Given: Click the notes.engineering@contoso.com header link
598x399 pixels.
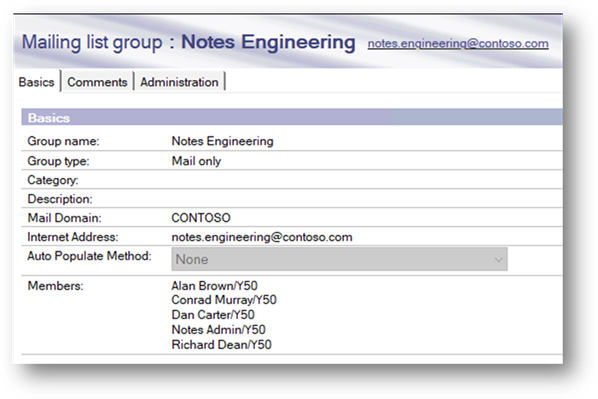Looking at the screenshot, I should pos(458,43).
